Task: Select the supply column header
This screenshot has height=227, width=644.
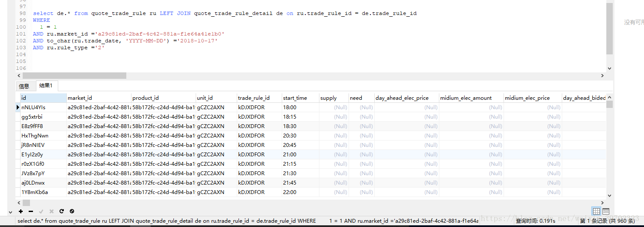Action: click(x=334, y=98)
